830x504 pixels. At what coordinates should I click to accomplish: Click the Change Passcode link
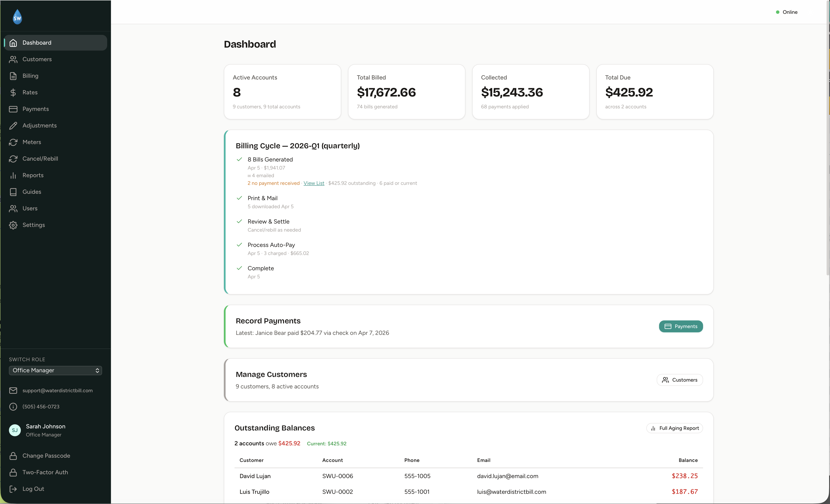[x=46, y=456]
